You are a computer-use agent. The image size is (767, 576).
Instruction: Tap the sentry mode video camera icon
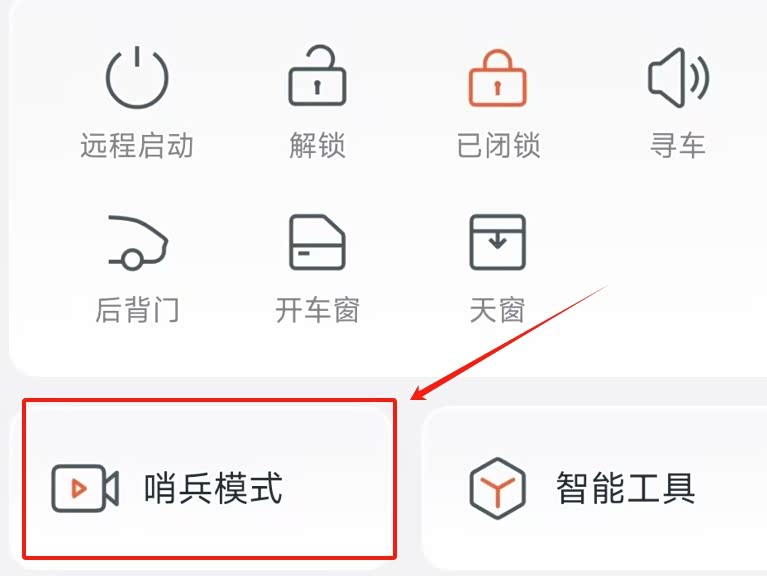(x=85, y=488)
